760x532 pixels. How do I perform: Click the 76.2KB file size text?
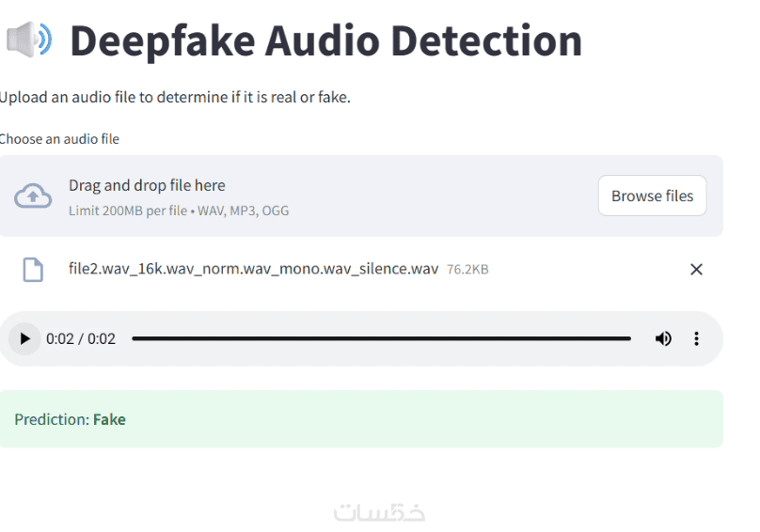[x=467, y=270]
